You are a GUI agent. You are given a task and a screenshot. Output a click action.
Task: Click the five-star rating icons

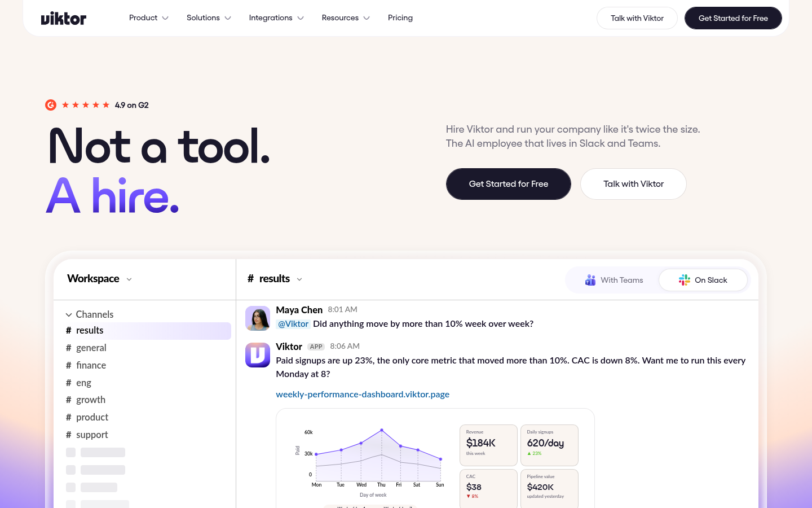click(86, 105)
